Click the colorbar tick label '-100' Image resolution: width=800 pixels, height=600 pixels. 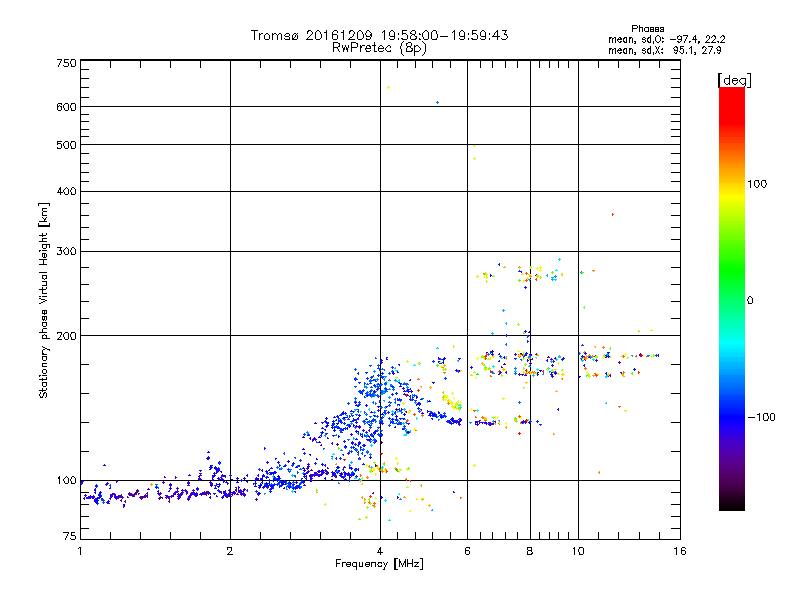pos(761,417)
